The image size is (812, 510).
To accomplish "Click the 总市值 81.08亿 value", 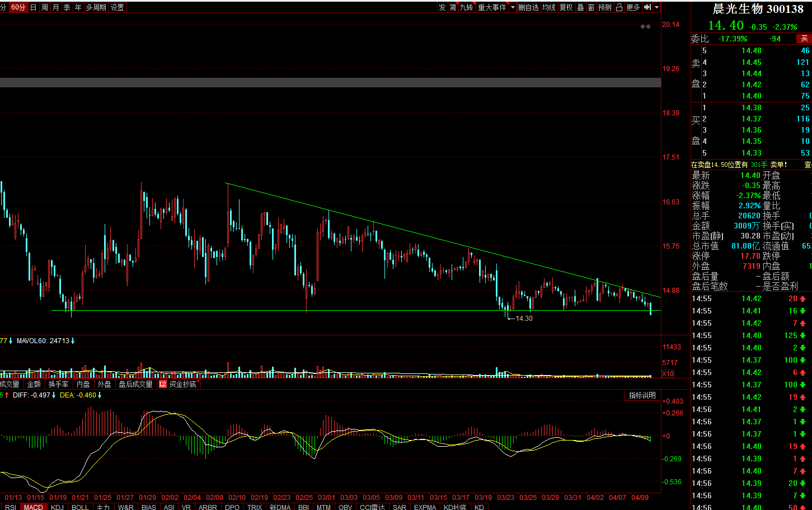I will click(x=745, y=246).
